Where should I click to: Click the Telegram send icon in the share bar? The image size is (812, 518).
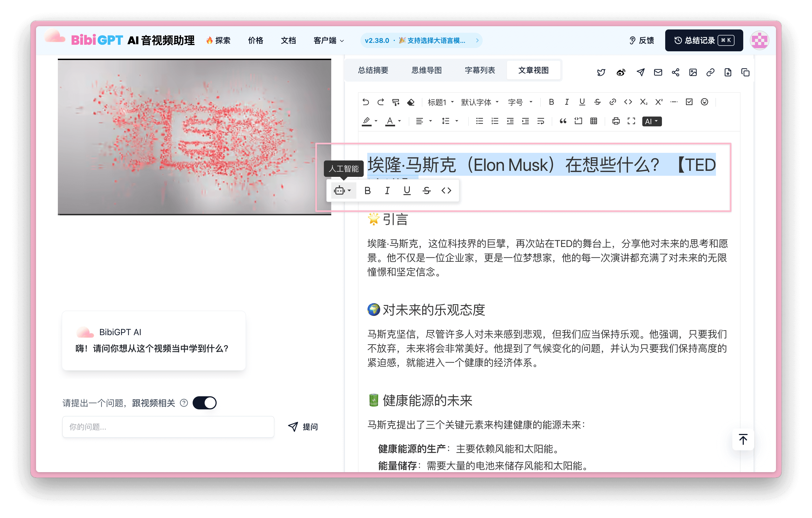[640, 72]
